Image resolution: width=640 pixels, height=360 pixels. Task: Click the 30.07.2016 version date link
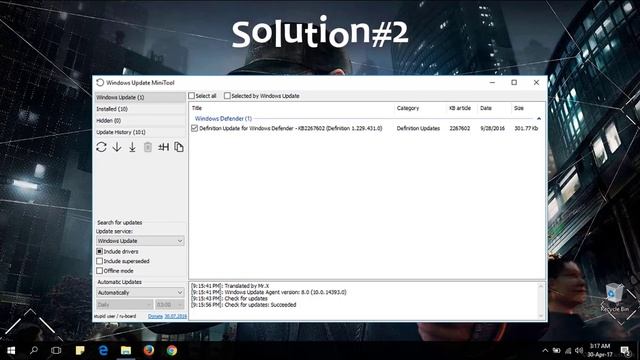coord(176,316)
